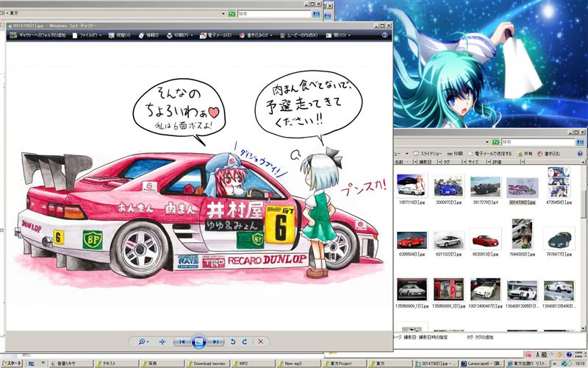Screen dimensions: 588x368
Task: Start the slide show with the center button
Action: click(x=198, y=342)
